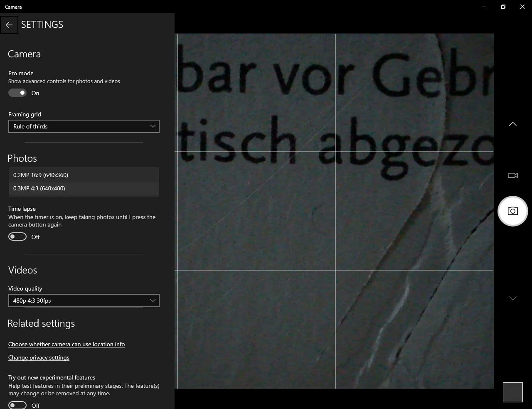This screenshot has width=532, height=409.
Task: Turn off the Pro mode switch
Action: [17, 93]
